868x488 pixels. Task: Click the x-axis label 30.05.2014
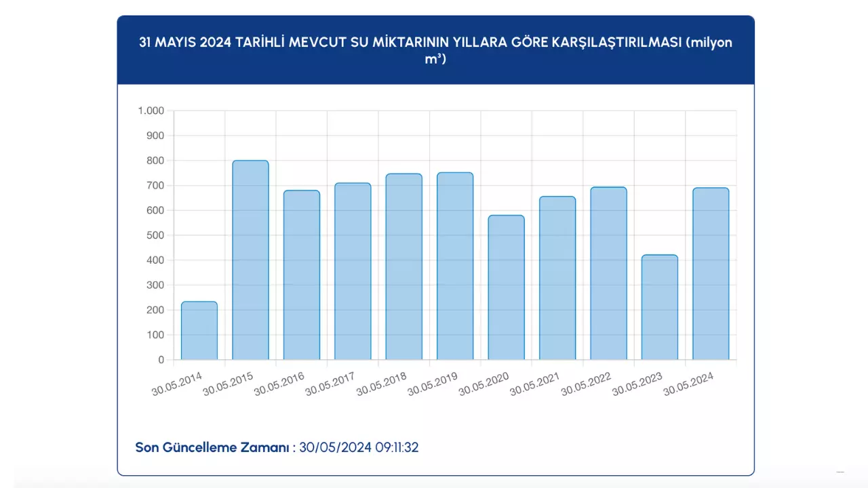[x=177, y=383]
